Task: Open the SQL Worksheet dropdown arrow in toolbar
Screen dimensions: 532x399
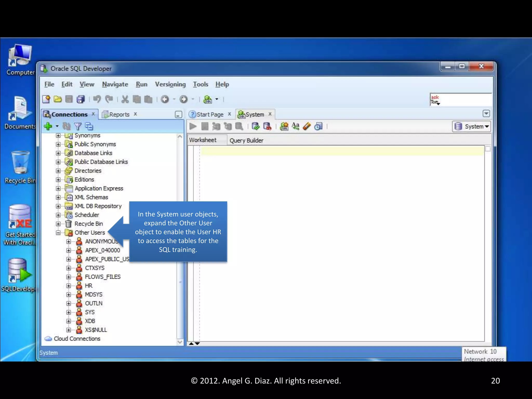Action: 217,99
